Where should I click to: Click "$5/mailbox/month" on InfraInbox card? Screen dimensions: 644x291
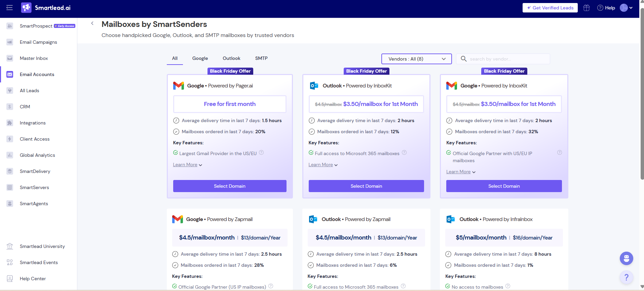click(481, 238)
